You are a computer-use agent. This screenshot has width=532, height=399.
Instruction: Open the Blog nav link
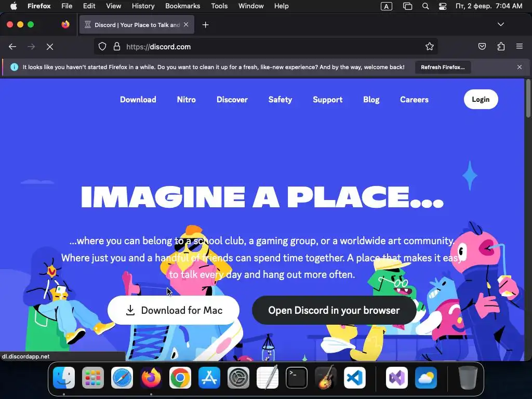[371, 99]
